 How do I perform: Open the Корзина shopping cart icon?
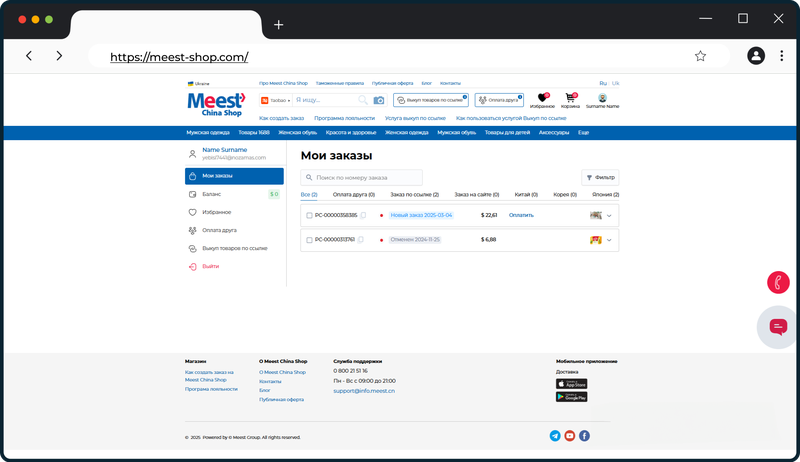tap(570, 97)
